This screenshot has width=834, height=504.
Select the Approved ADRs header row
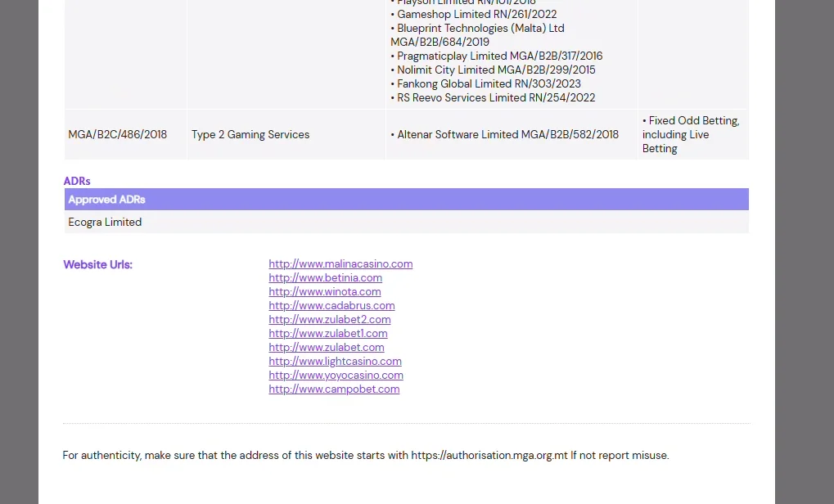[x=407, y=200]
